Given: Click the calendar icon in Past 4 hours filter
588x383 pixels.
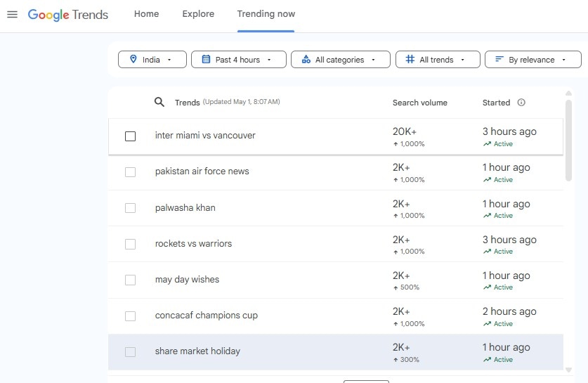Looking at the screenshot, I should click(206, 59).
